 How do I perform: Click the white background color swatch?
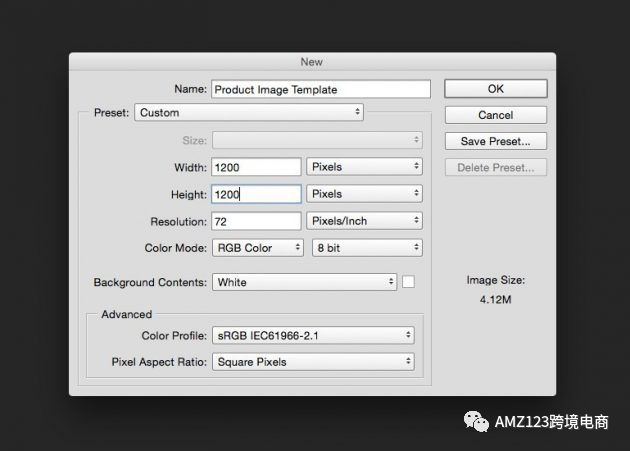coord(408,282)
